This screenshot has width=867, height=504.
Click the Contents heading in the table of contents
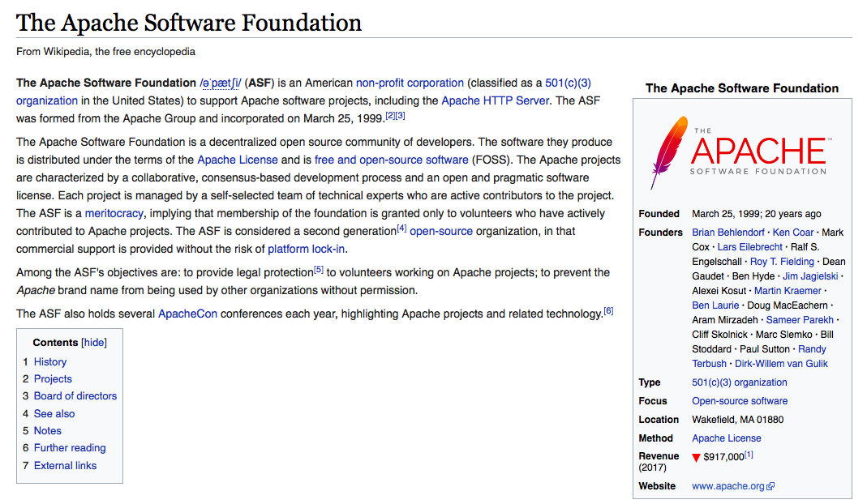coord(55,343)
